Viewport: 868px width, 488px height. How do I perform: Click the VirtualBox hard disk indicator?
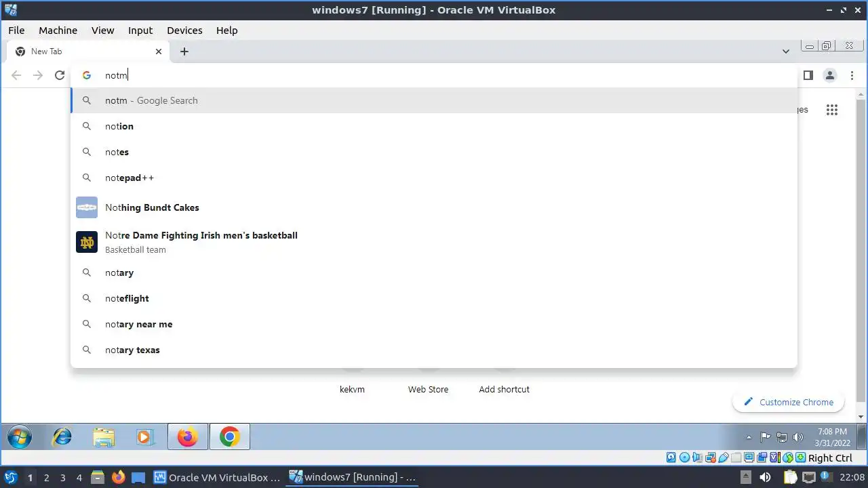coord(671,457)
